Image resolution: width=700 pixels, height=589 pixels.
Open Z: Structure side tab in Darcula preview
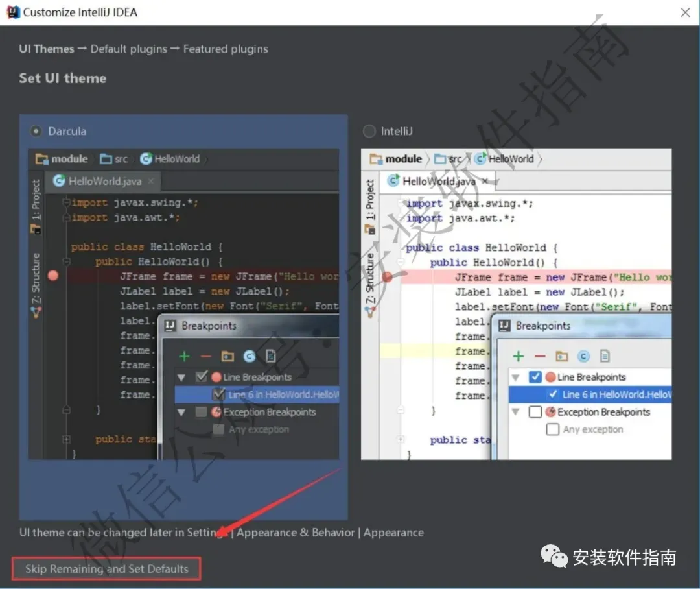tap(36, 285)
